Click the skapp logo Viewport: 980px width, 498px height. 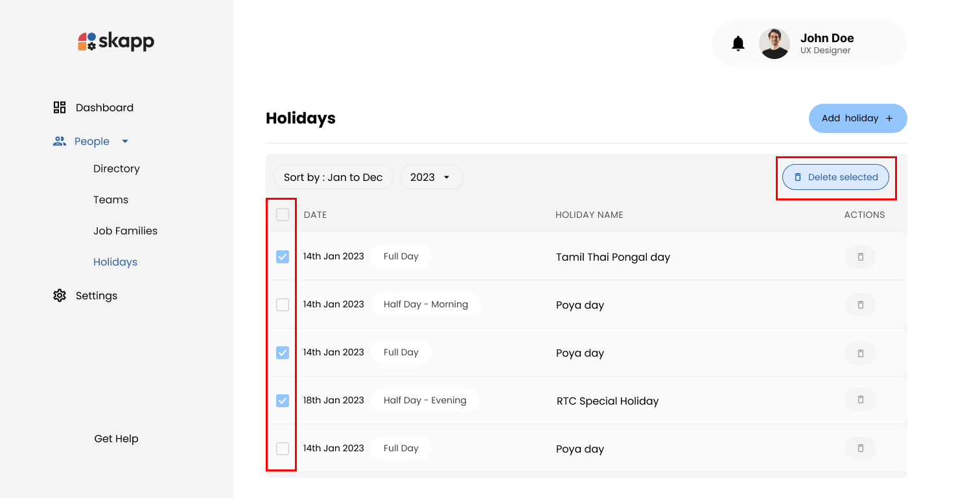[115, 41]
